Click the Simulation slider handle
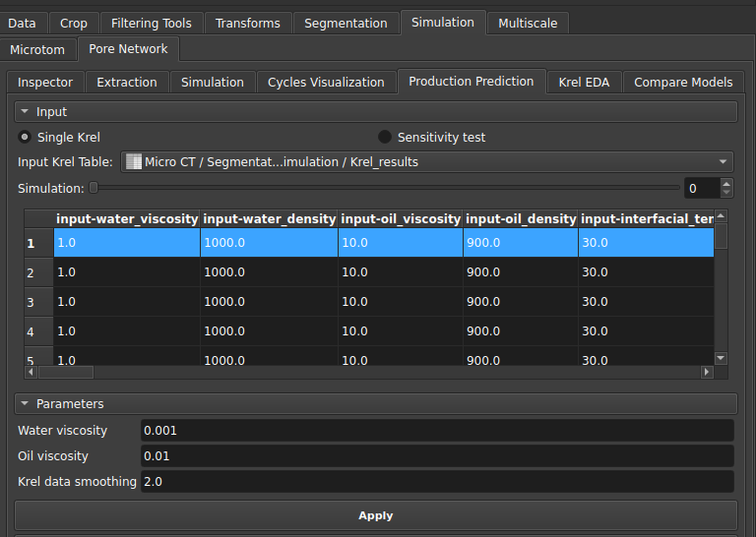The height and width of the screenshot is (537, 756). click(x=94, y=188)
